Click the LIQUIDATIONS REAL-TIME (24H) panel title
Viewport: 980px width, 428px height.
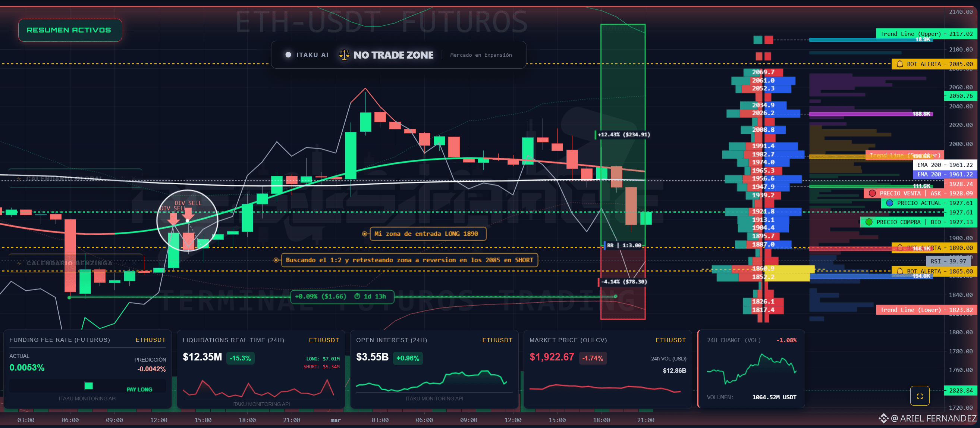[233, 340]
